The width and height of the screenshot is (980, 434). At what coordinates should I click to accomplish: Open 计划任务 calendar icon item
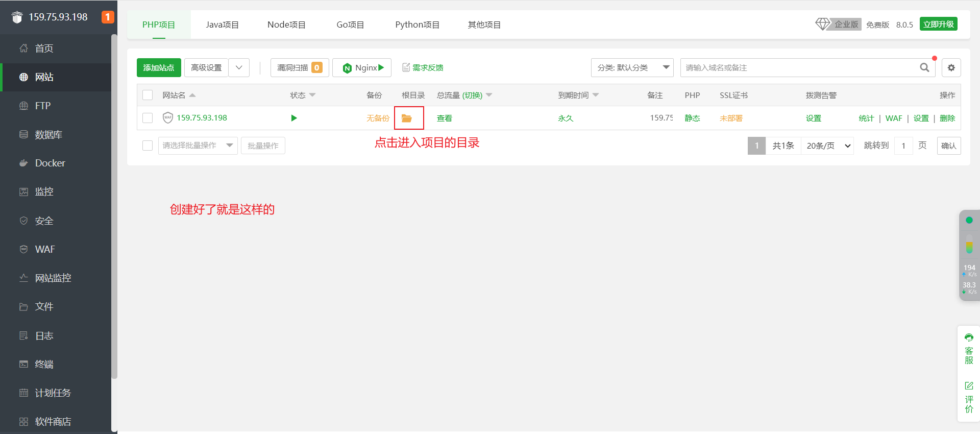(x=23, y=393)
